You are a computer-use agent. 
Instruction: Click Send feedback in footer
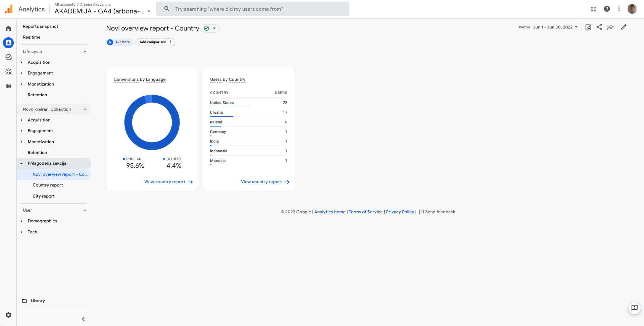437,212
